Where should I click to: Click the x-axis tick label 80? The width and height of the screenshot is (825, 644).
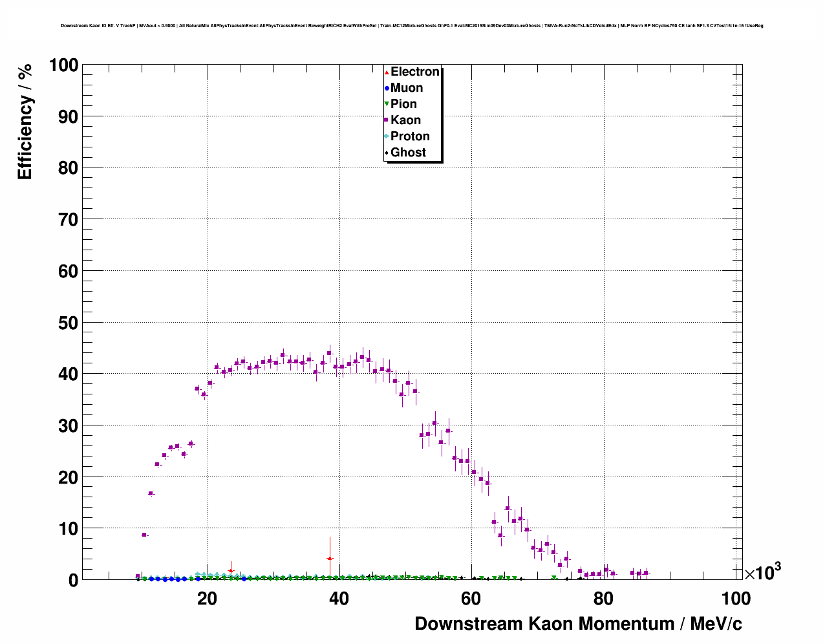point(603,599)
